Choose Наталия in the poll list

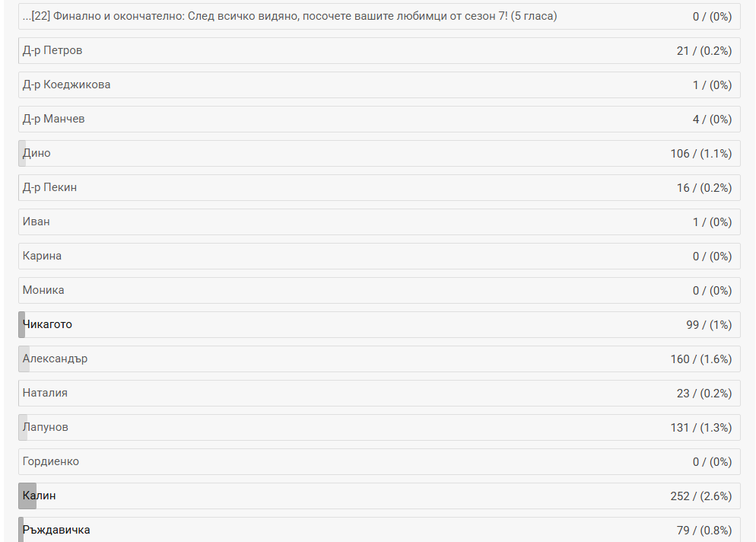pyautogui.click(x=45, y=393)
